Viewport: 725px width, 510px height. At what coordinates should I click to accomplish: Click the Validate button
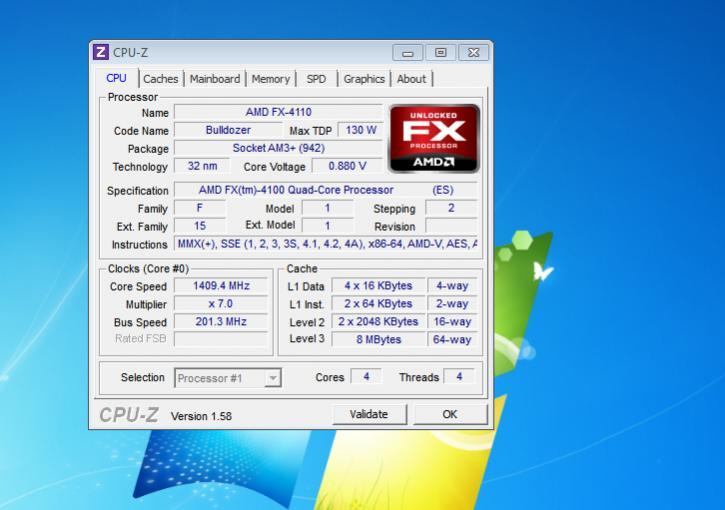[x=369, y=414]
